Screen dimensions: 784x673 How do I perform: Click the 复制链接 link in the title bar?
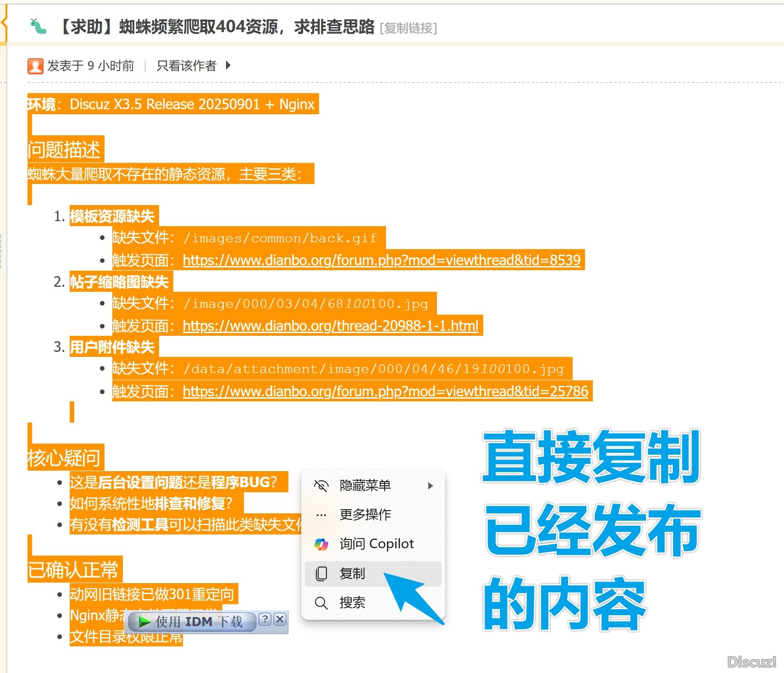pos(409,28)
